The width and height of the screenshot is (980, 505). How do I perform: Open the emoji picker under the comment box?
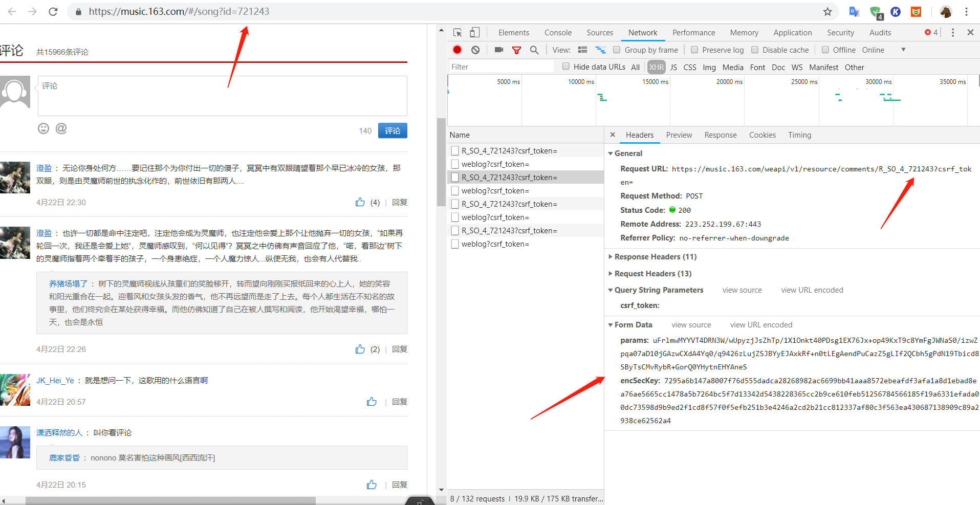(43, 128)
